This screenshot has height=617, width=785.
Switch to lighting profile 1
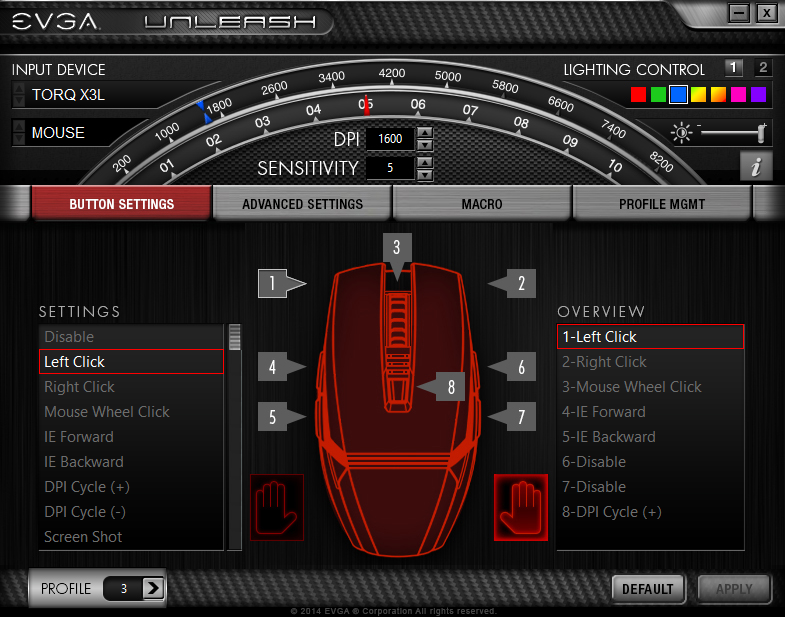(734, 68)
